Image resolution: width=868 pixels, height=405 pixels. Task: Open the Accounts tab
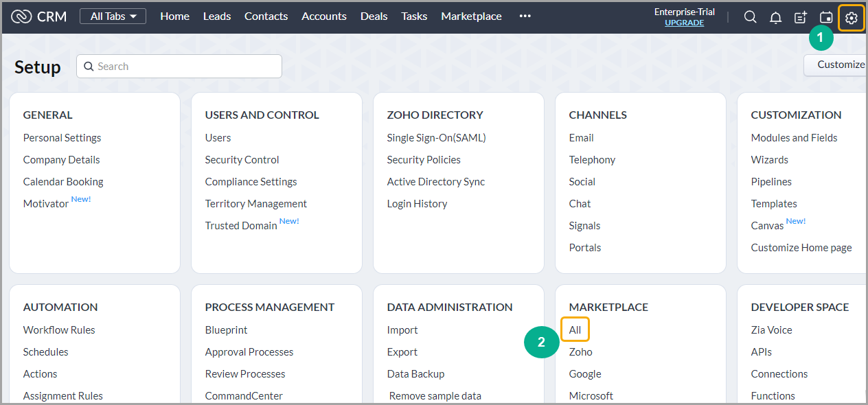324,16
